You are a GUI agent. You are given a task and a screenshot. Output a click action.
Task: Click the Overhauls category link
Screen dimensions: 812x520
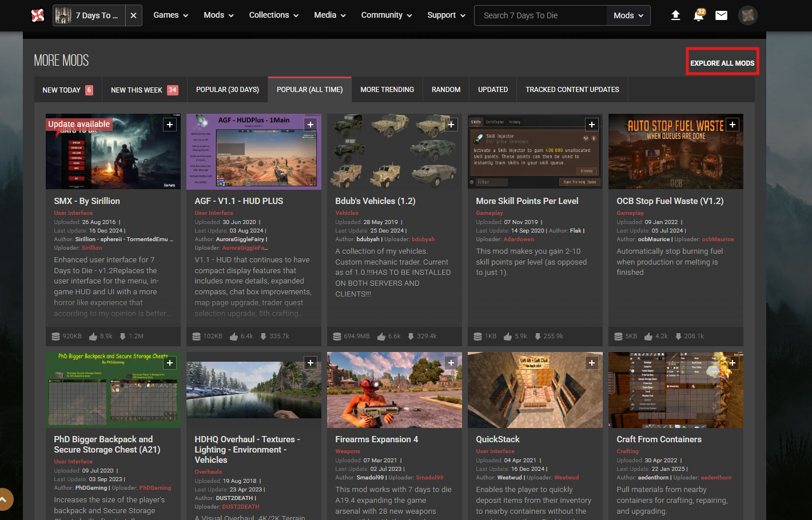[208, 472]
